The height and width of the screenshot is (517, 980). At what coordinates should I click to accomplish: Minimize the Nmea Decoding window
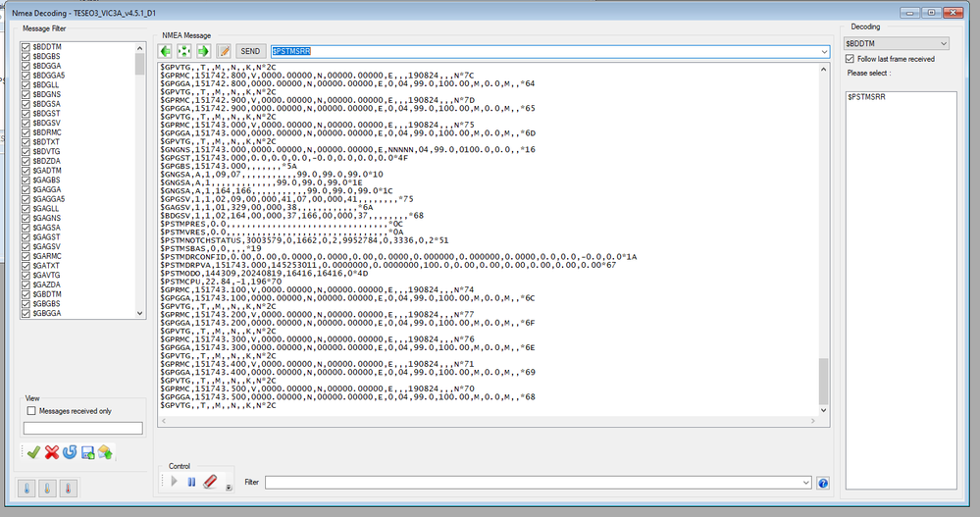909,13
